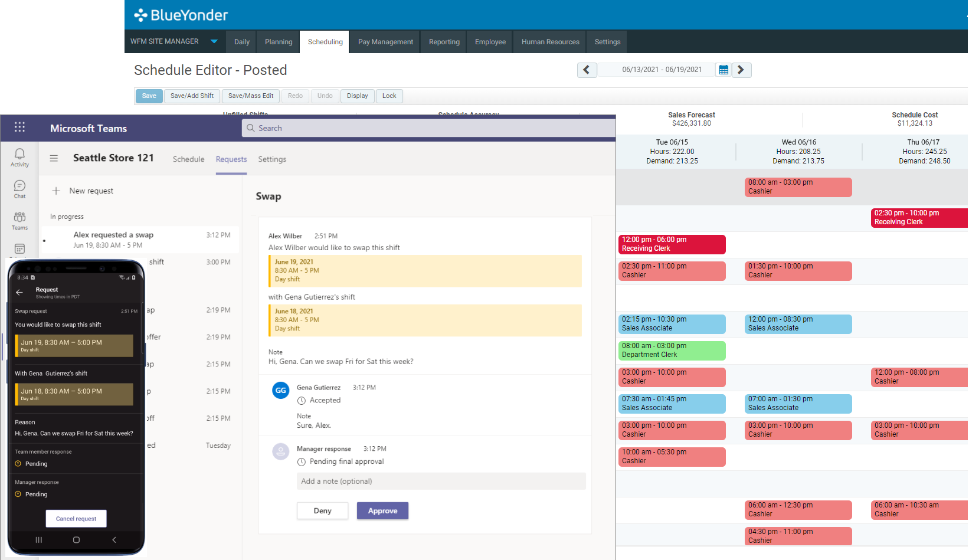Switch to the Schedule tab in Teams
Viewport: 969px width, 560px height.
click(x=188, y=159)
